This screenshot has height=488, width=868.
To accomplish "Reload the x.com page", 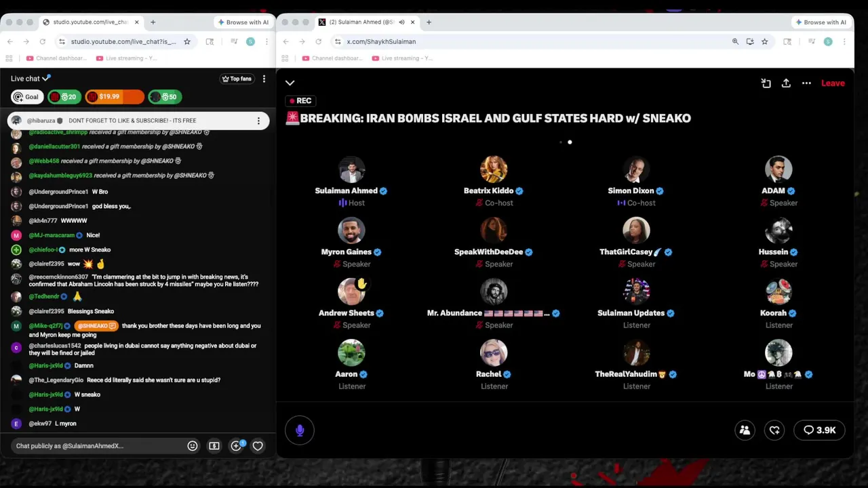I will 318,41.
